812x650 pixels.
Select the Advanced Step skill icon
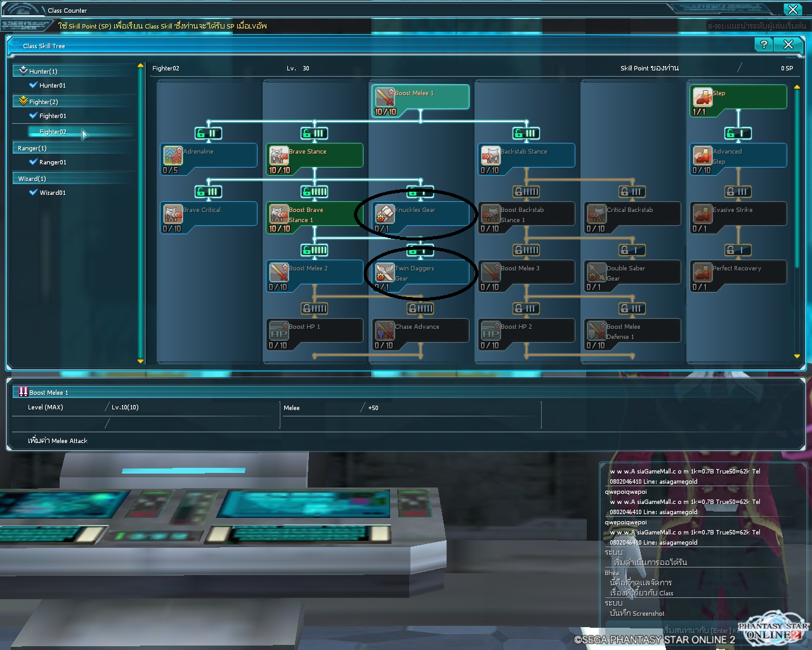703,155
